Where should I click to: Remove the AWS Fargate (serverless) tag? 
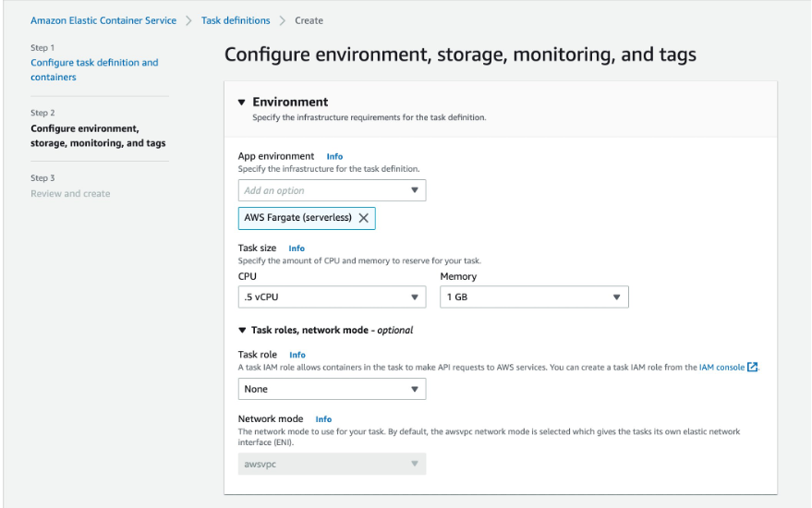coord(364,218)
